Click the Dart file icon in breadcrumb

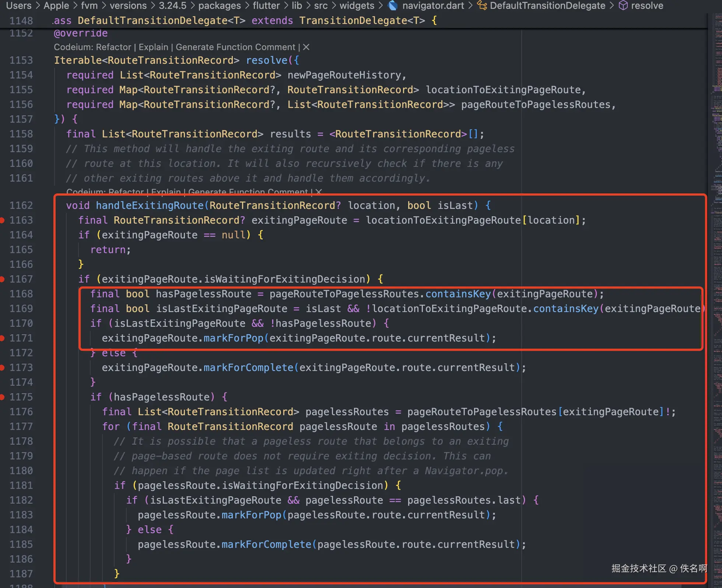tap(393, 6)
